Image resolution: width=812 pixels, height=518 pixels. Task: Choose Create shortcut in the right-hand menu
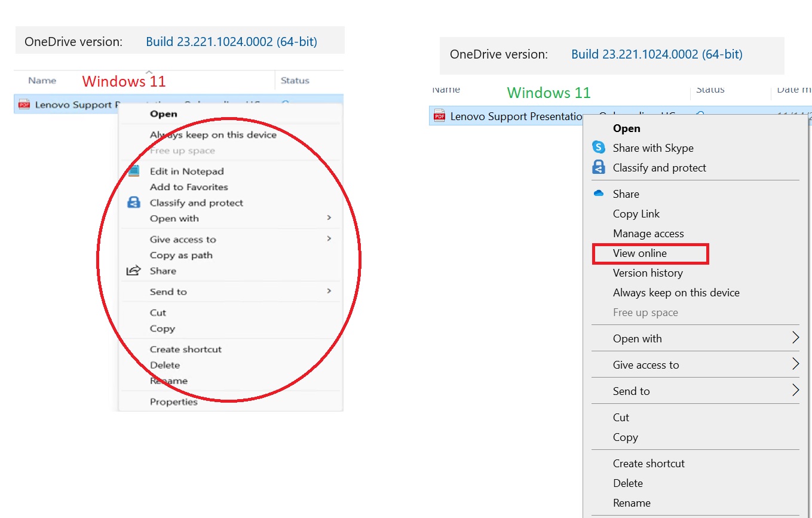(x=649, y=463)
